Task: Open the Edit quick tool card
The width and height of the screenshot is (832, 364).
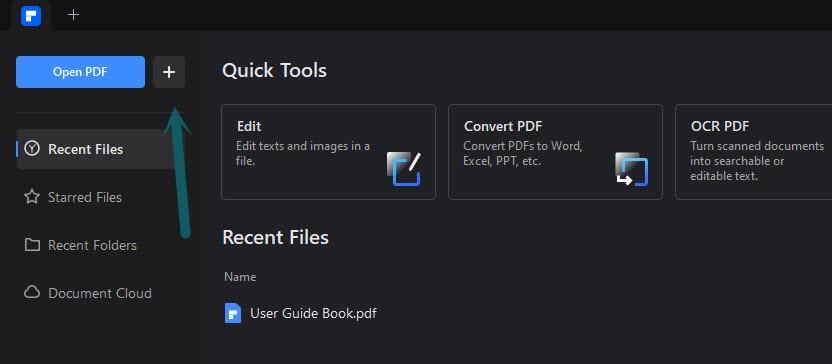Action: tap(328, 152)
